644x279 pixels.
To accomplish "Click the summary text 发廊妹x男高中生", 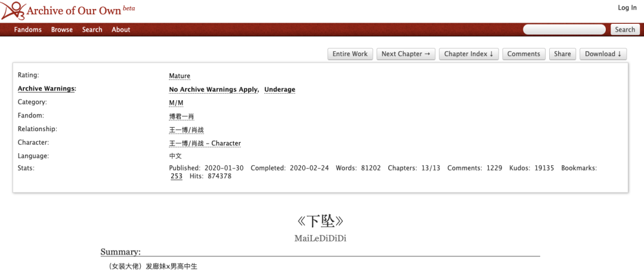I will [x=172, y=266].
